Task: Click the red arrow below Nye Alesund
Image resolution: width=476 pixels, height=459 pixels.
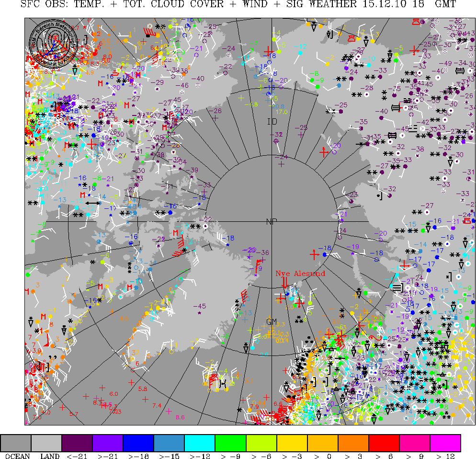Action: [285, 283]
